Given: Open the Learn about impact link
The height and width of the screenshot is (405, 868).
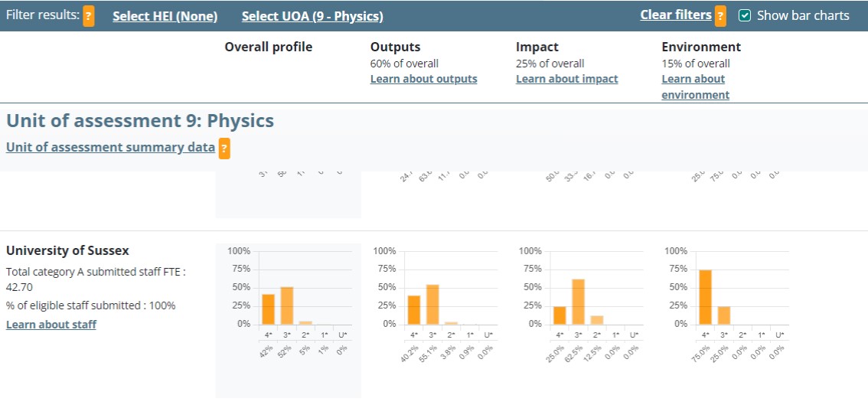Looking at the screenshot, I should coord(566,79).
